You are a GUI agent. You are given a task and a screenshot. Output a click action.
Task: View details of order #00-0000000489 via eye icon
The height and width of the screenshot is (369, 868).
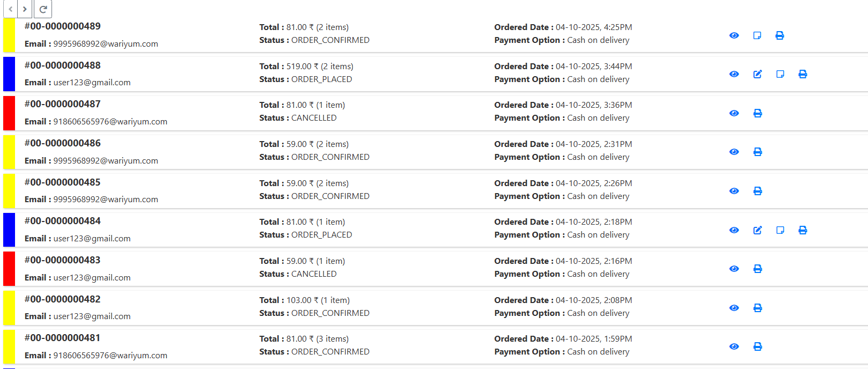734,35
